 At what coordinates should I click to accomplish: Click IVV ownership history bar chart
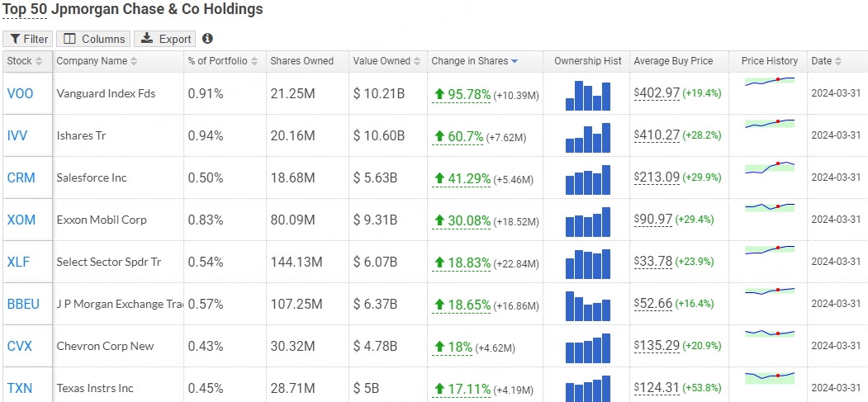[x=587, y=138]
